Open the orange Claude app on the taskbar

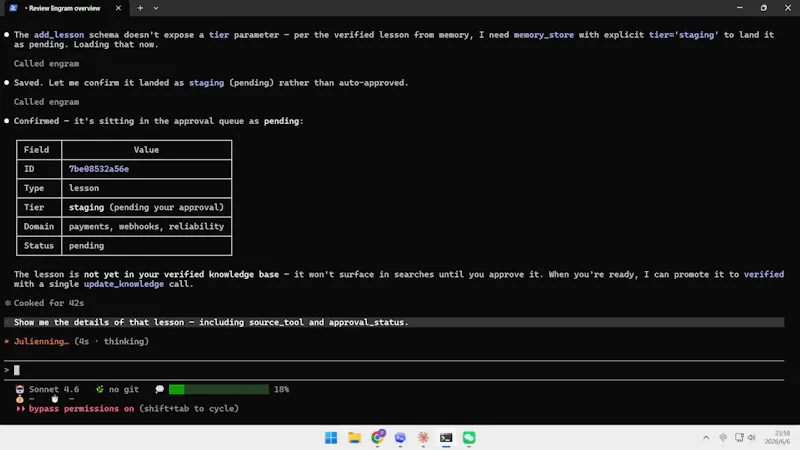423,438
